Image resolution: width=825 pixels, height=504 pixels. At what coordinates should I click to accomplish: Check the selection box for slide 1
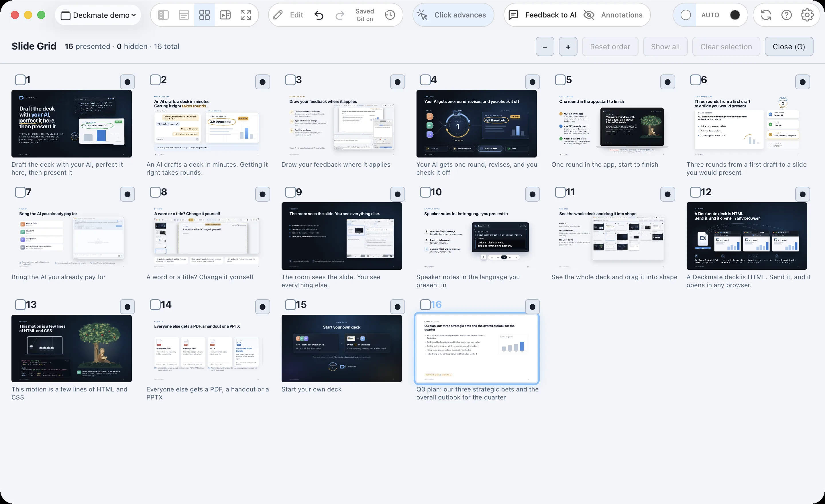(20, 80)
